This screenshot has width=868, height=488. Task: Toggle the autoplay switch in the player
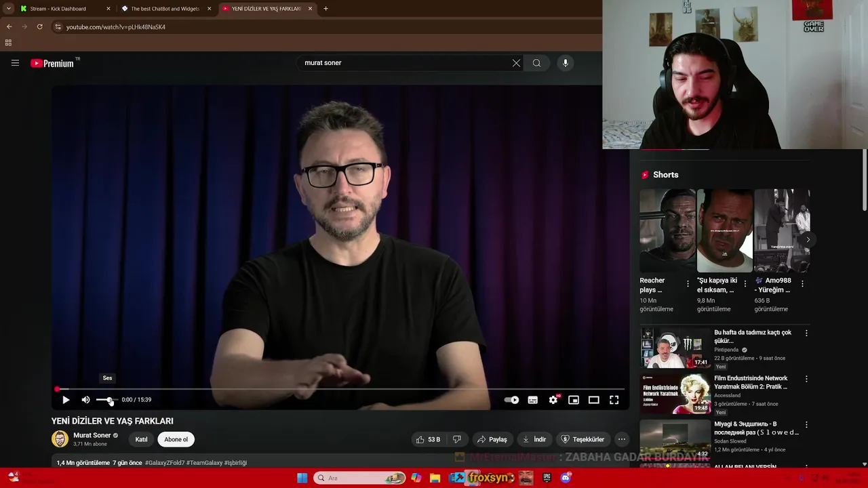click(x=512, y=400)
